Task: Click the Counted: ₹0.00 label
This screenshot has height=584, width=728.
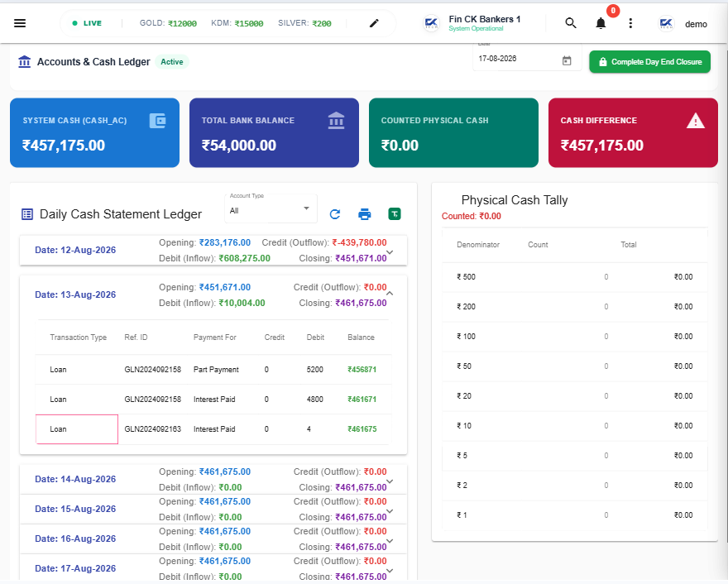Action: coord(471,217)
